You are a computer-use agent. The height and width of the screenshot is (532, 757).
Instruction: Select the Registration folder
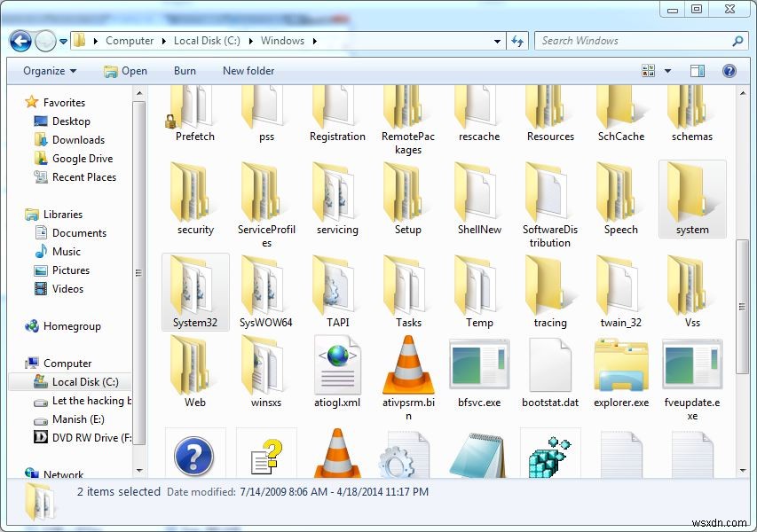point(337,115)
